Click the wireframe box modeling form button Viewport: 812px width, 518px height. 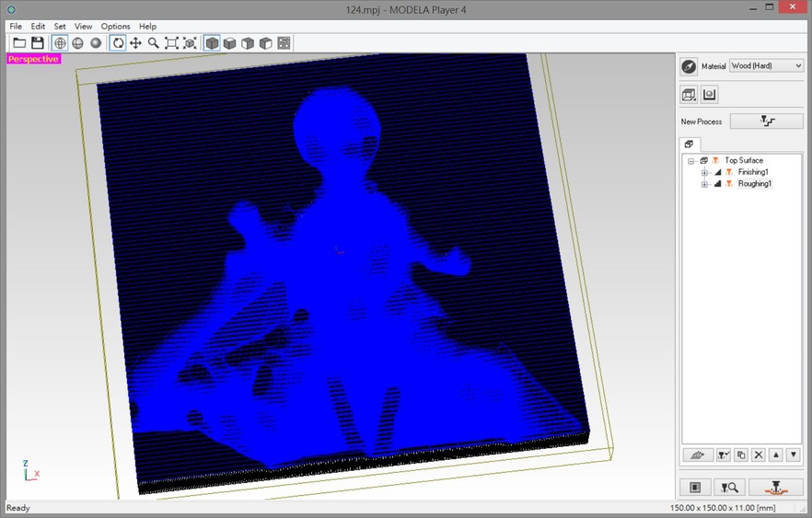click(689, 94)
